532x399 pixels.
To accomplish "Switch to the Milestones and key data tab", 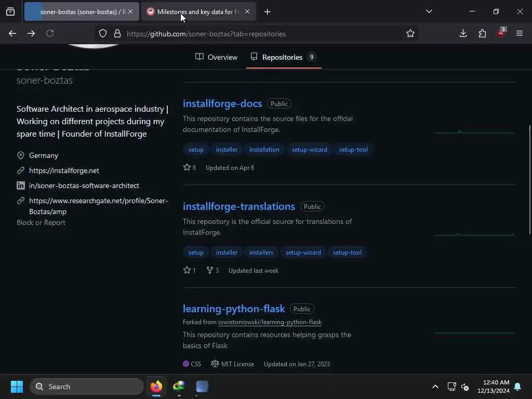I will point(198,11).
